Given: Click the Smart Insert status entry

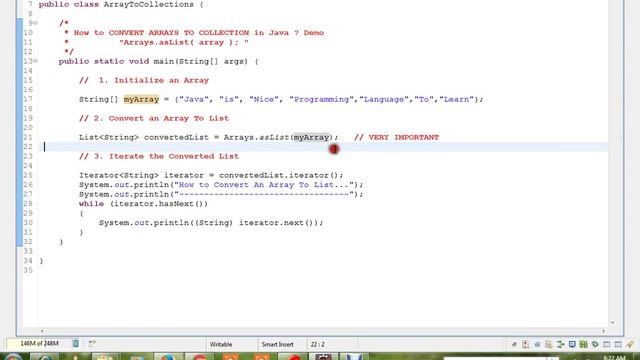Looking at the screenshot, I should (278, 344).
